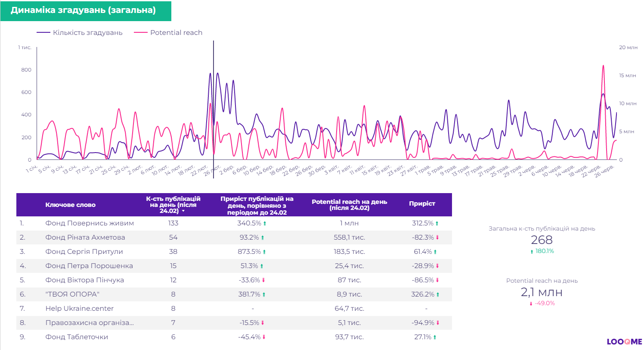The height and width of the screenshot is (350, 644).
Task: Toggle the Кількість згадувань legend series
Action: [80, 33]
